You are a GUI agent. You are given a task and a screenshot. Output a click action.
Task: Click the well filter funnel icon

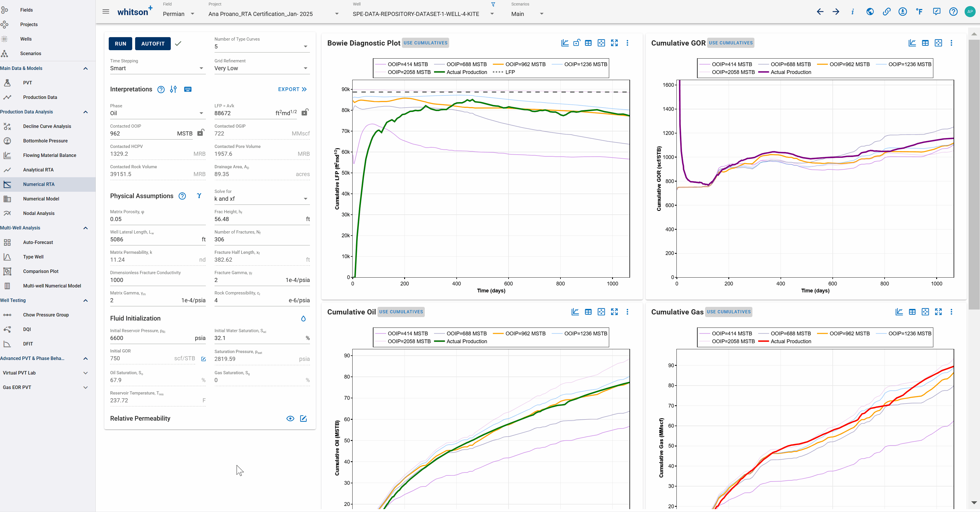493,5
